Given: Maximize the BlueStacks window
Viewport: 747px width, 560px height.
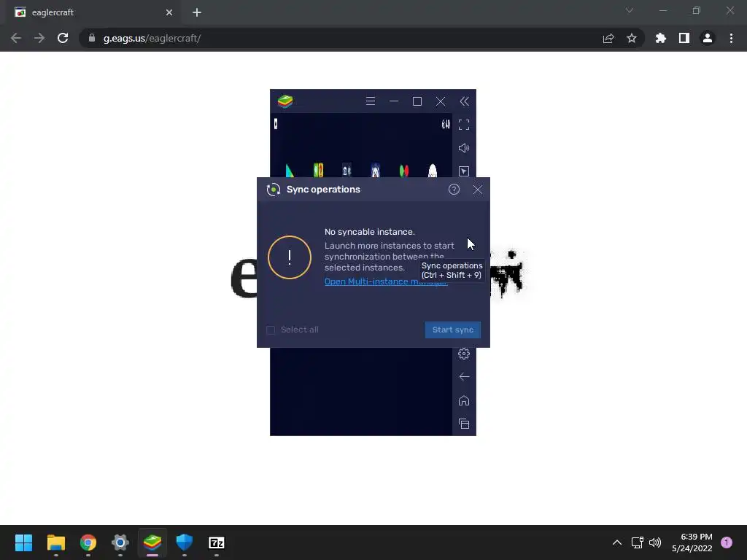Looking at the screenshot, I should 417,101.
